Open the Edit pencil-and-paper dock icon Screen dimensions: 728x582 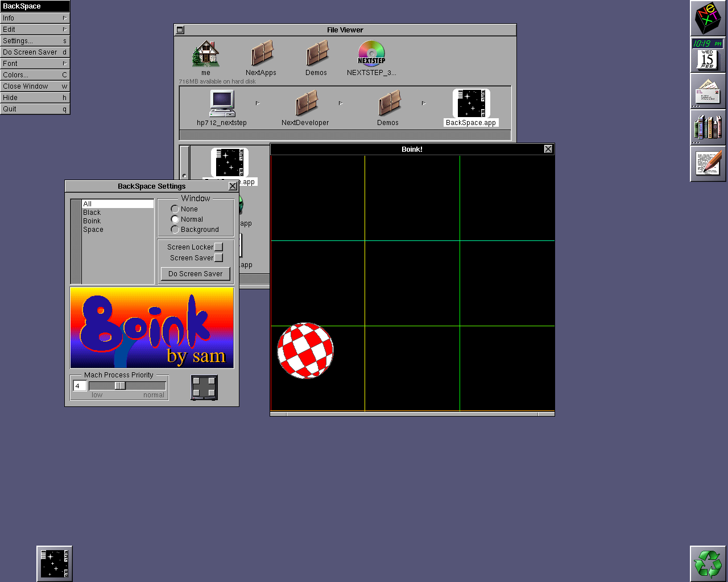[x=708, y=164]
